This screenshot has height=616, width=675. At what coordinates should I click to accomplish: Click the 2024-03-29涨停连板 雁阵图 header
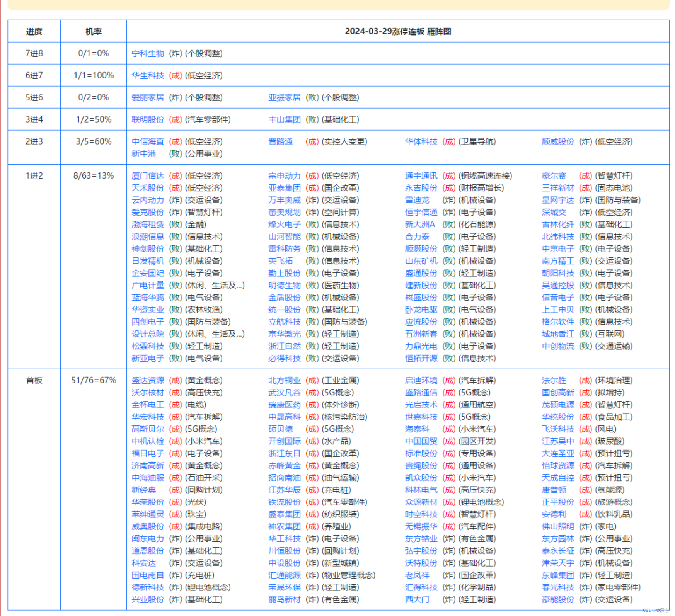tap(398, 31)
